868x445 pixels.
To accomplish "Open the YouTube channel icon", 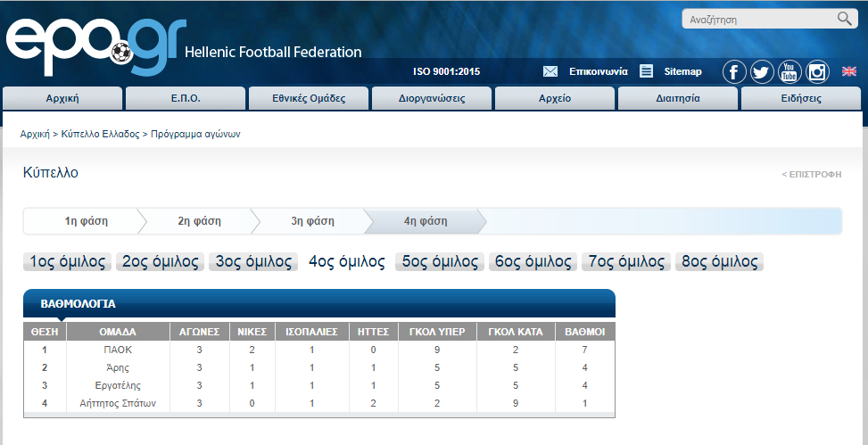I will 789,72.
